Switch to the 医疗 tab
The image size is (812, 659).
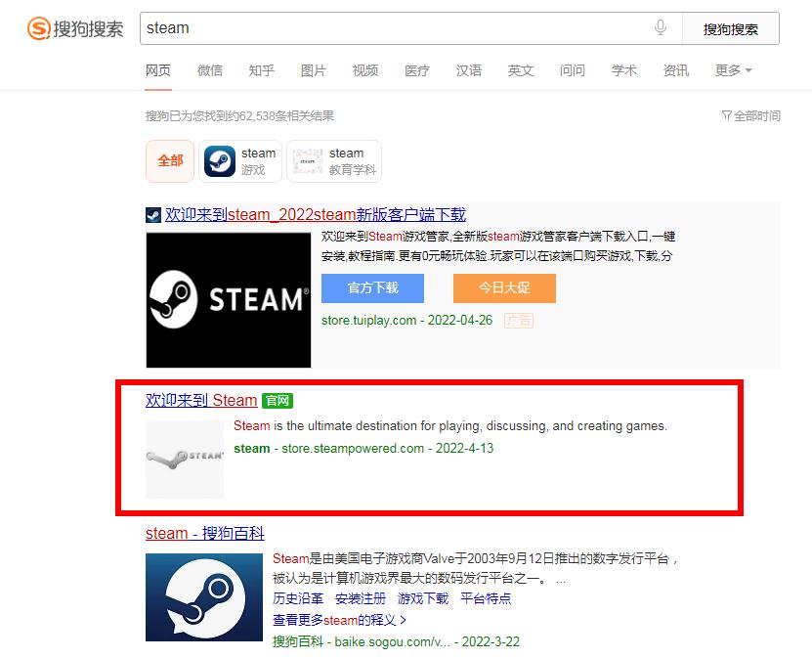pos(417,70)
